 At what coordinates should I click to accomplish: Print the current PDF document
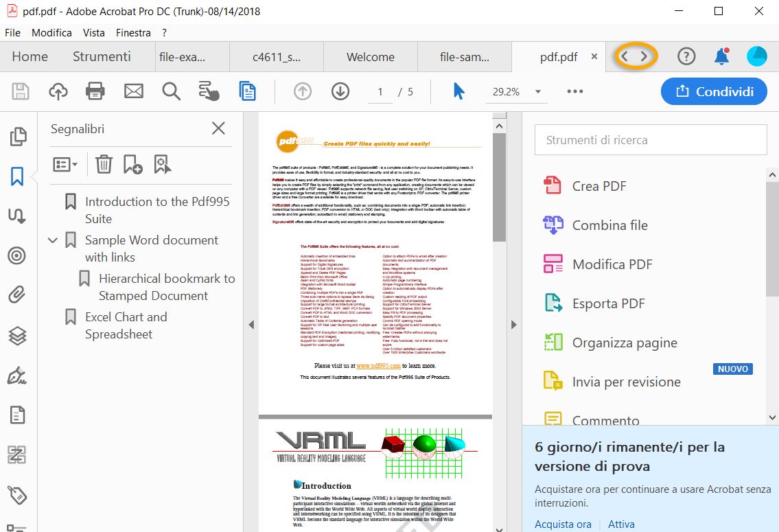pos(96,91)
